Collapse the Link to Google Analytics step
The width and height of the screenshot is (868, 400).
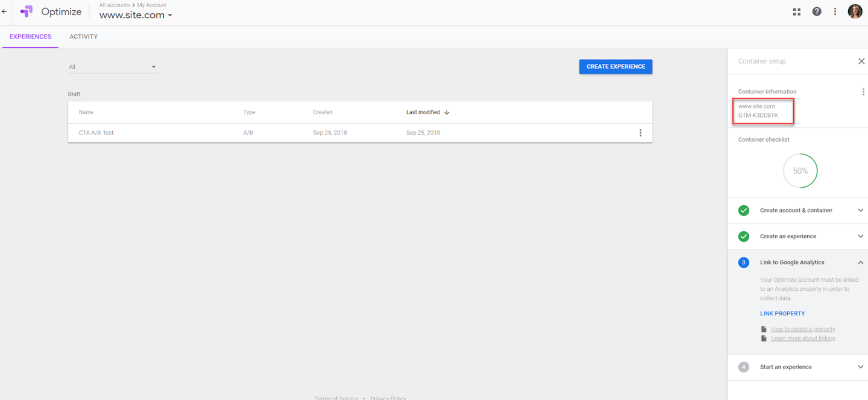point(860,262)
